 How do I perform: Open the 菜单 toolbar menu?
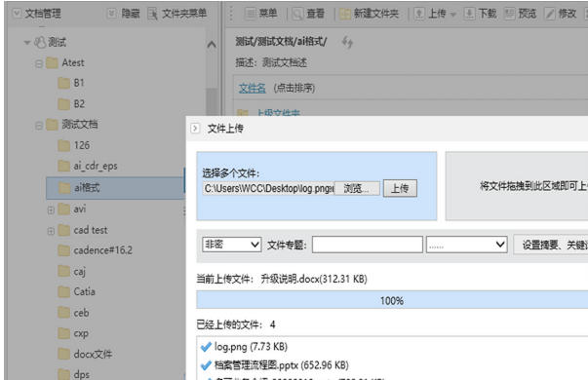click(x=261, y=14)
